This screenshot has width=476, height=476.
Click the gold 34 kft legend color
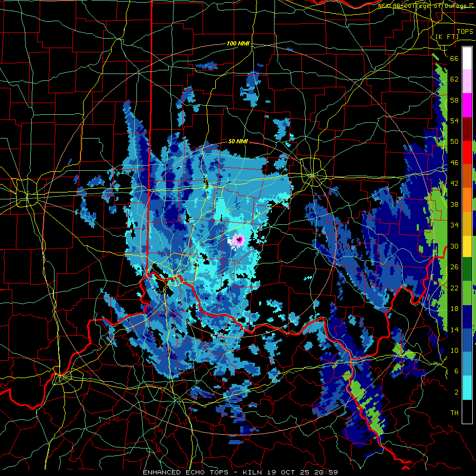point(467,224)
